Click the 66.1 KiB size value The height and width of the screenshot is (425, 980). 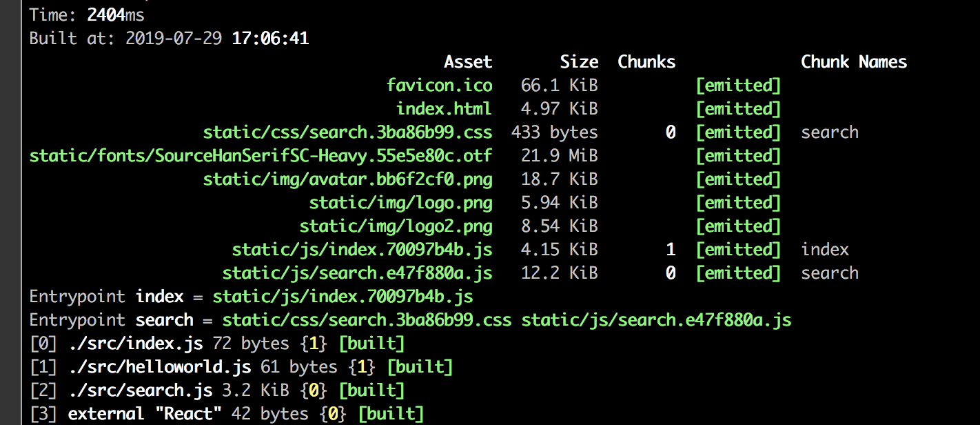coord(559,86)
